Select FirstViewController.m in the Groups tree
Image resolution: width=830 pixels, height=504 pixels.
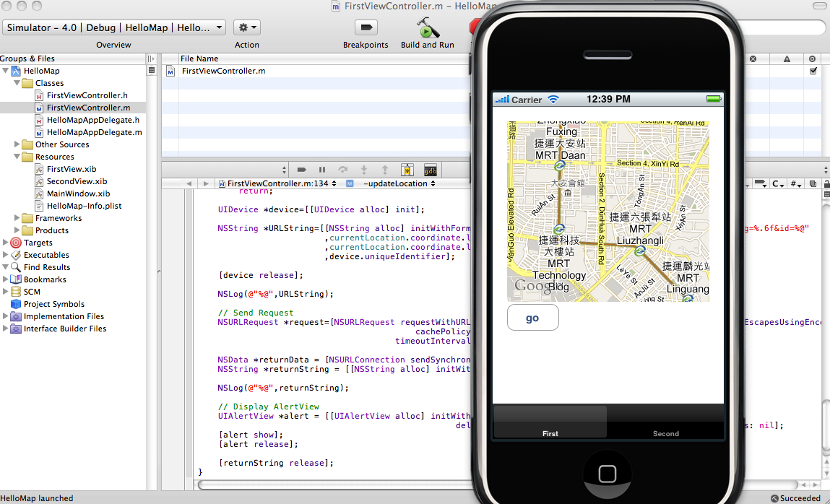pyautogui.click(x=88, y=108)
